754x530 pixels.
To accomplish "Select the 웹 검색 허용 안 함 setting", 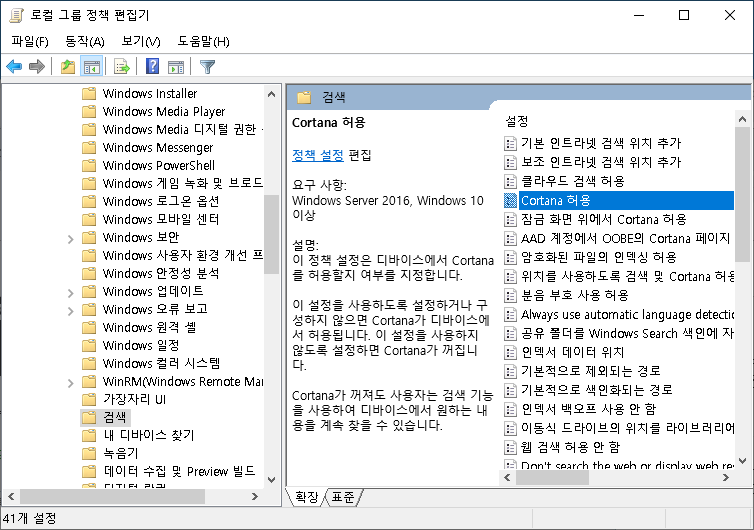I will click(570, 447).
